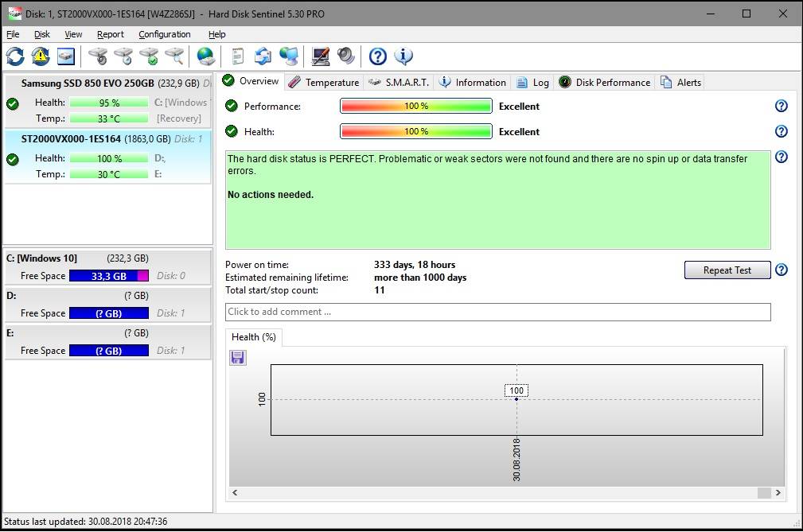The image size is (803, 532).
Task: Click the hard disk with green checkmark icon
Action: (x=149, y=56)
